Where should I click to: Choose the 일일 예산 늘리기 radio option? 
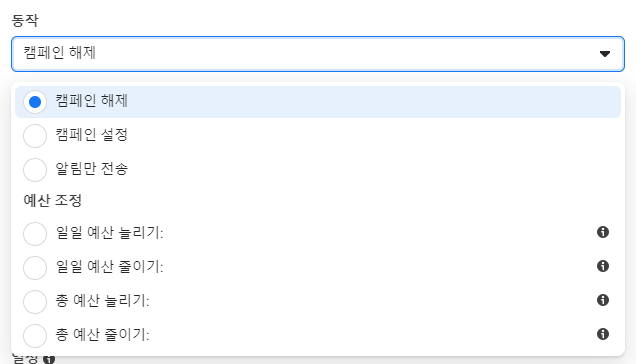point(35,234)
